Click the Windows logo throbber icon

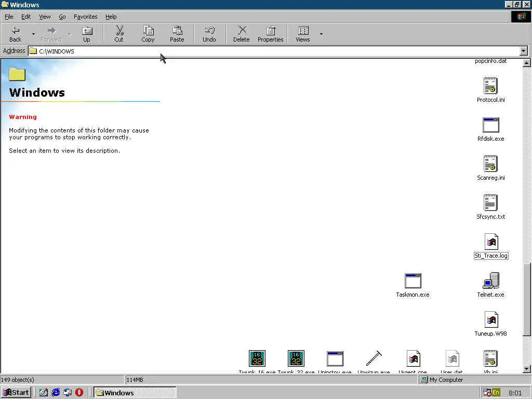[521, 17]
